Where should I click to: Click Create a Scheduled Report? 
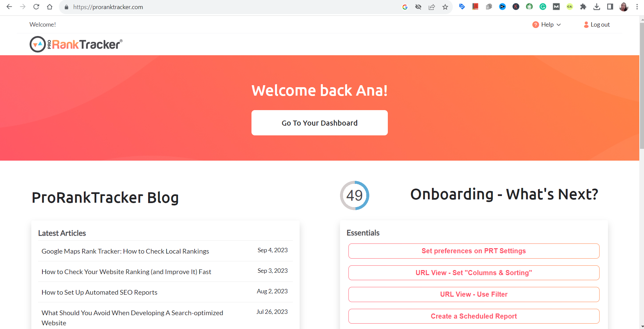coord(474,316)
